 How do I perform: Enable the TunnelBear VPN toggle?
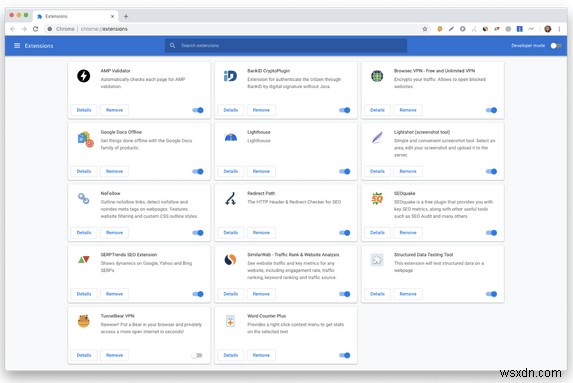(197, 355)
